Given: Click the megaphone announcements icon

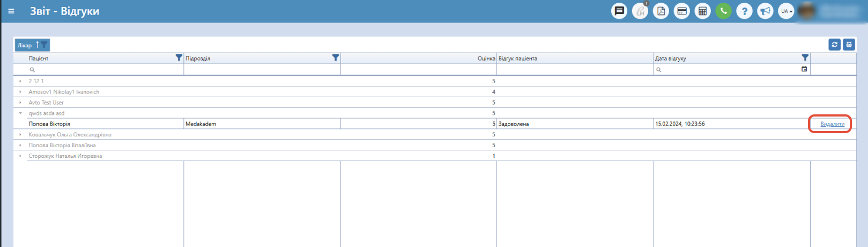Looking at the screenshot, I should point(766,11).
